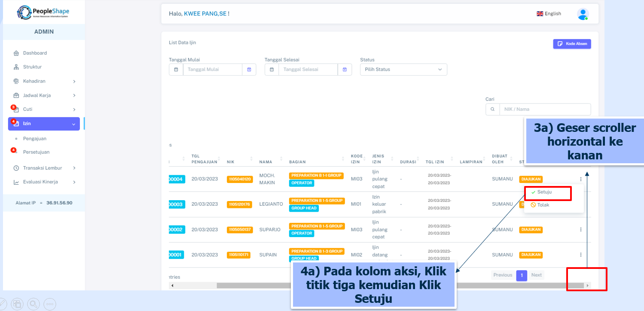Open the Pilih Status dropdown
Screen dimensions: 644x311
tap(403, 70)
